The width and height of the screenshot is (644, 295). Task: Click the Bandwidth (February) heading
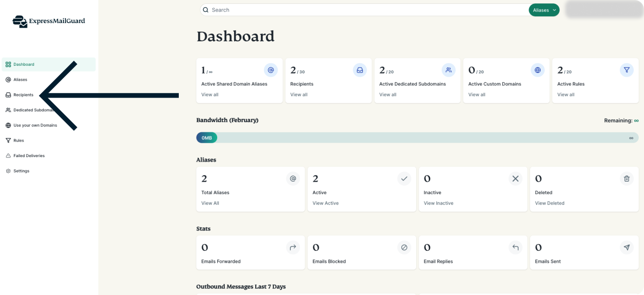pos(227,120)
